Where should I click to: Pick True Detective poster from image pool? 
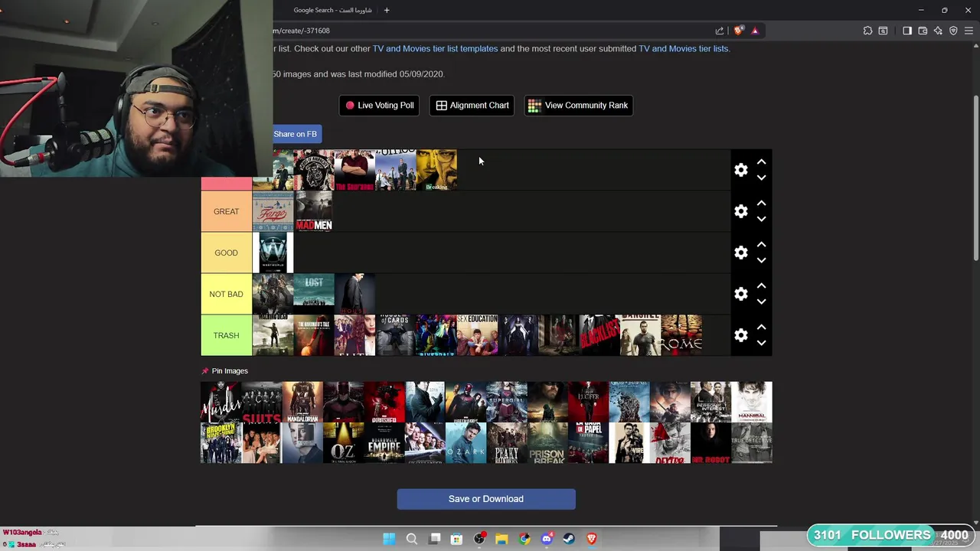coord(752,443)
